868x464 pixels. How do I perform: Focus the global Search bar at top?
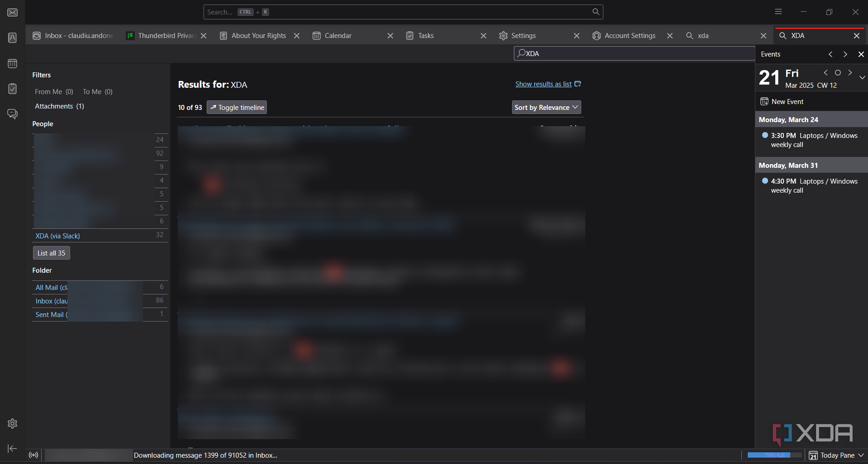(x=403, y=12)
